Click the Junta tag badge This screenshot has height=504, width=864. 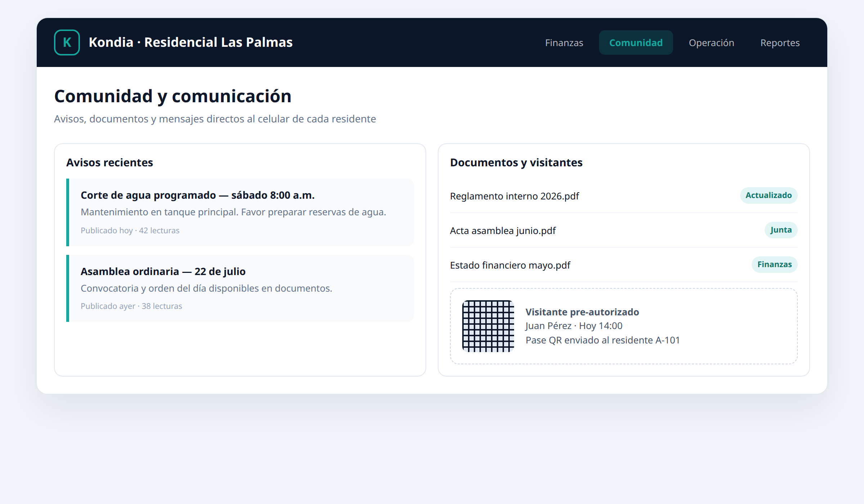(781, 230)
